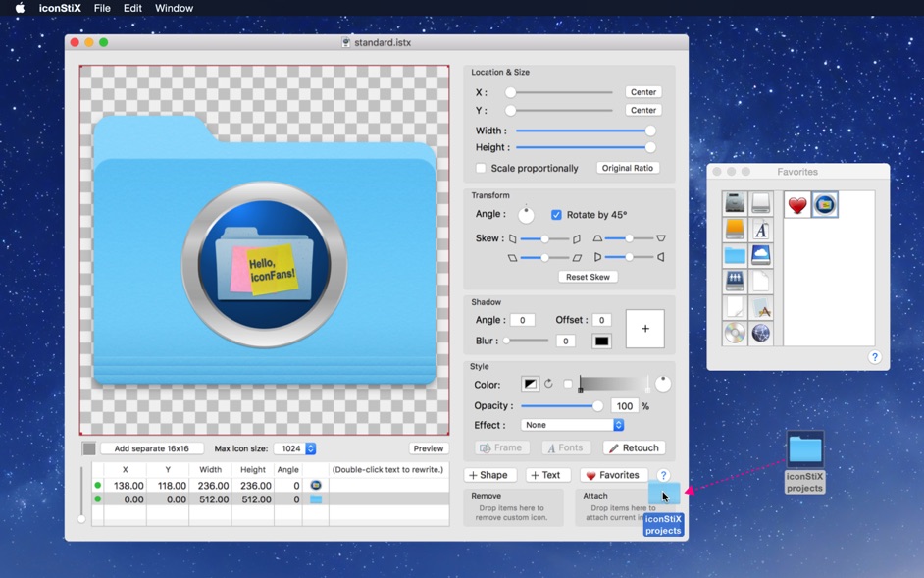Select the network globe icon in Favorites
Image resolution: width=924 pixels, height=578 pixels.
pyautogui.click(x=761, y=334)
